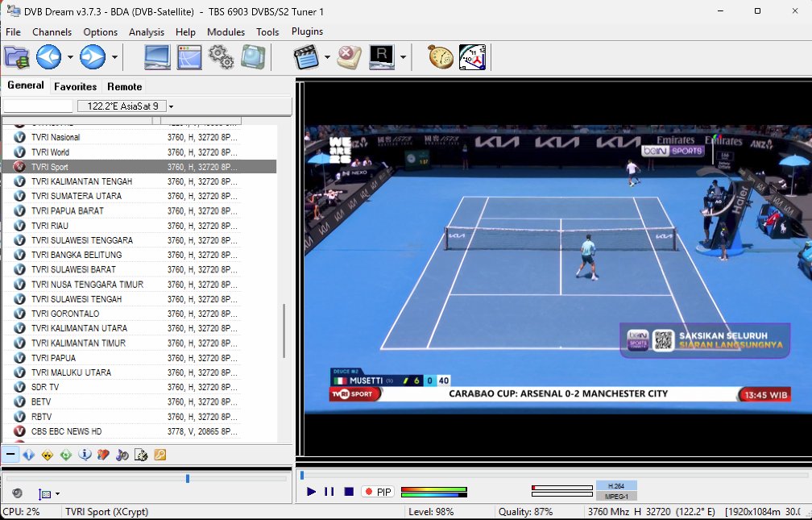
Task: Click the blue diamond arrow icon
Action: click(29, 456)
